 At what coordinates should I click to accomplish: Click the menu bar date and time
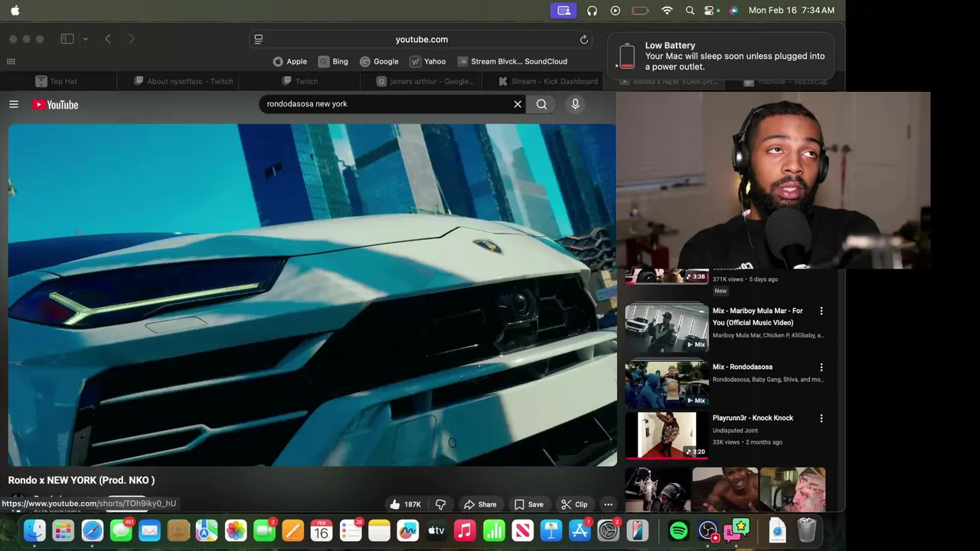(x=792, y=11)
